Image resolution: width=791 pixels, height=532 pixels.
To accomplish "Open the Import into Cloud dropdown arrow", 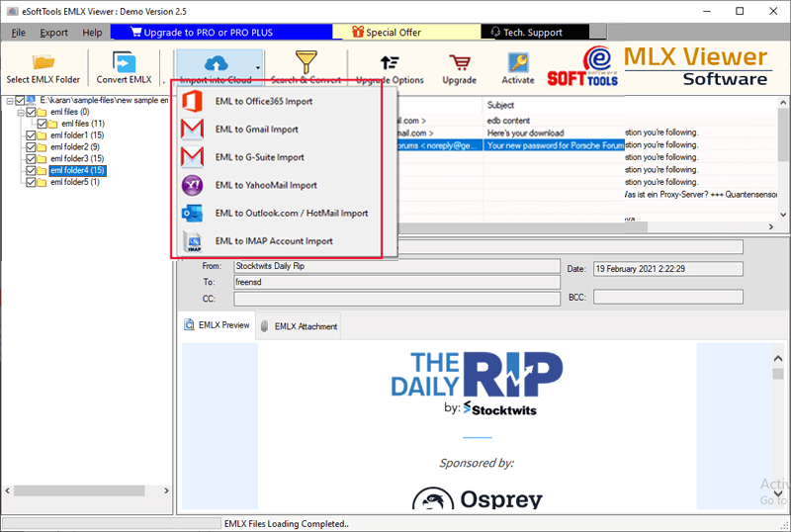I will (258, 67).
